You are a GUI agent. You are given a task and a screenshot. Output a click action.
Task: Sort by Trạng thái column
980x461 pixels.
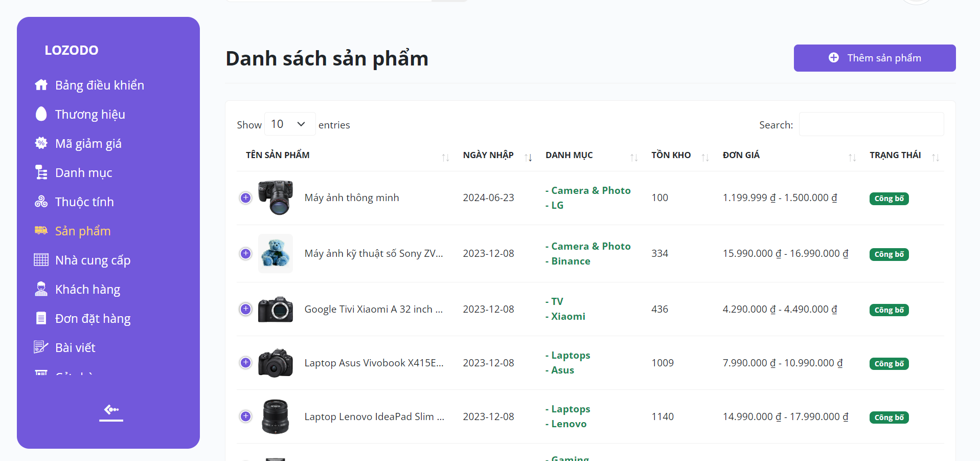click(903, 156)
